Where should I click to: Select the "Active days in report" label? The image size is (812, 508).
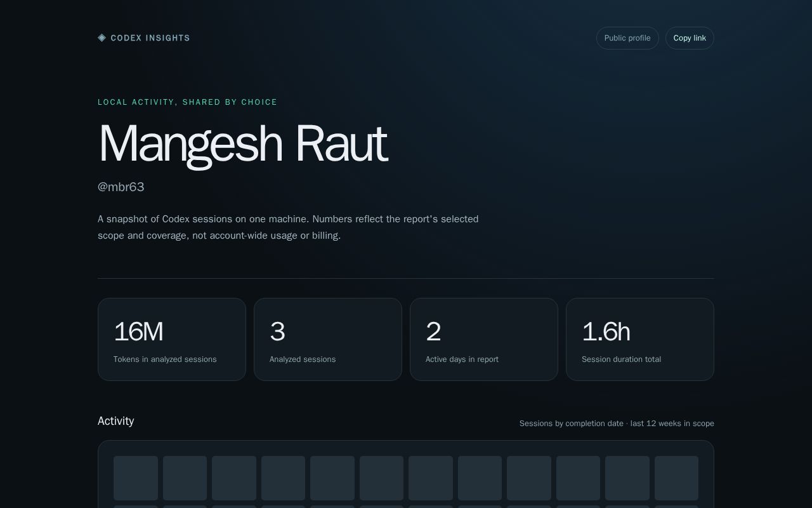462,359
